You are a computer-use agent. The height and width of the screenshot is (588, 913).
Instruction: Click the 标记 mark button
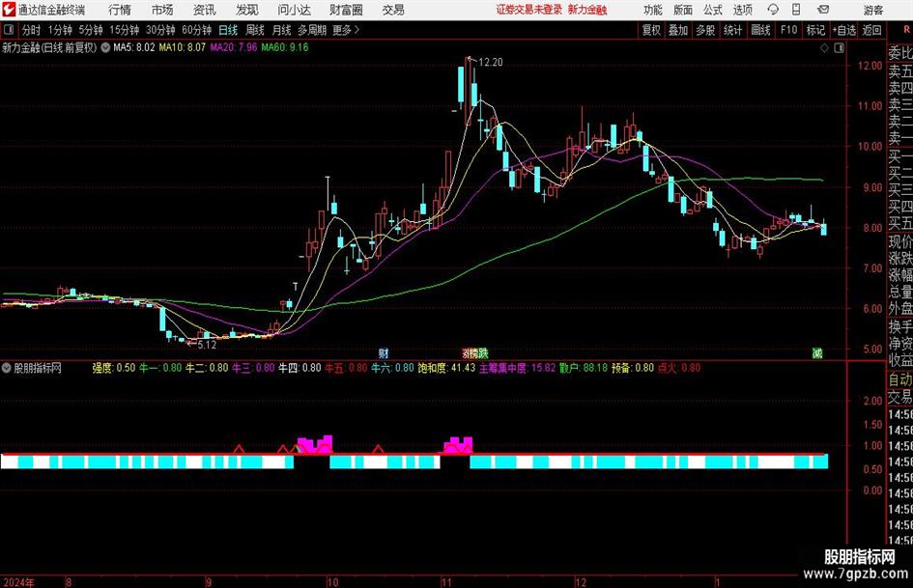pos(815,30)
